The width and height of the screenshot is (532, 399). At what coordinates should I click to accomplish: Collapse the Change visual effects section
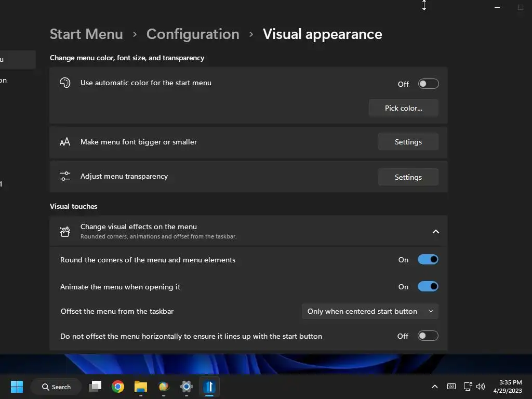pyautogui.click(x=436, y=231)
